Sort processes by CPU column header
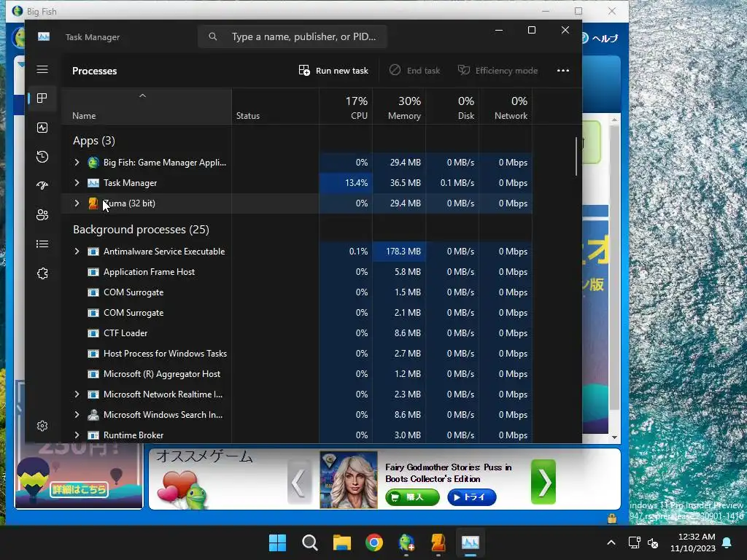Image resolution: width=747 pixels, height=560 pixels. pyautogui.click(x=346, y=107)
